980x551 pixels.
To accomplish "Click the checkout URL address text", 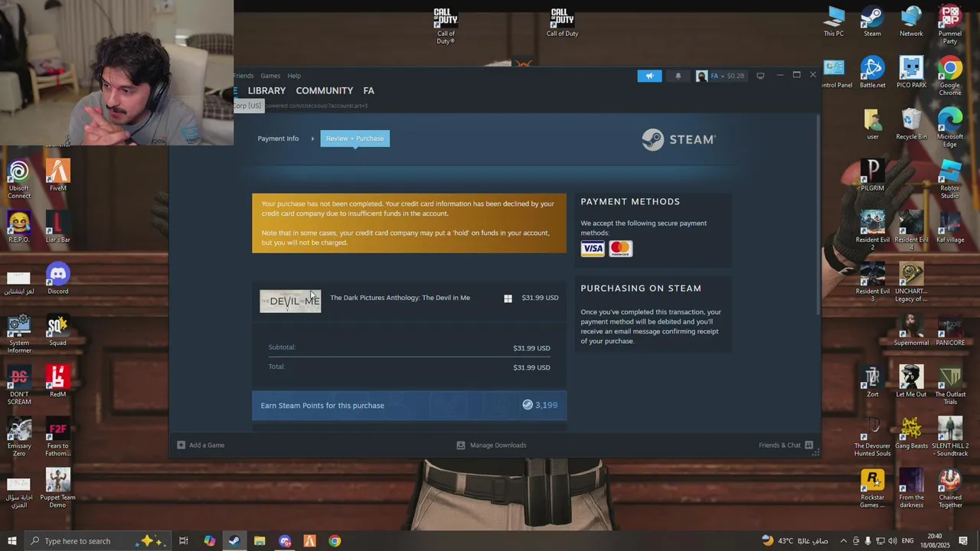I will [x=315, y=106].
